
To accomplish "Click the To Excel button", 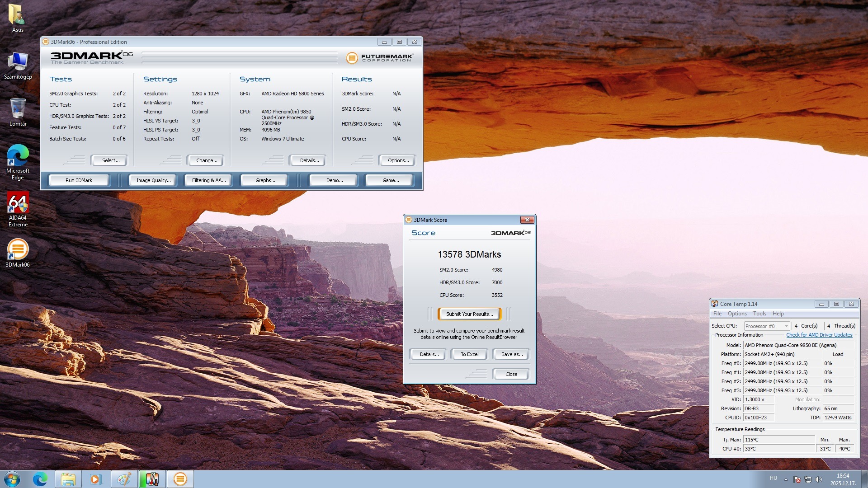I will point(469,354).
